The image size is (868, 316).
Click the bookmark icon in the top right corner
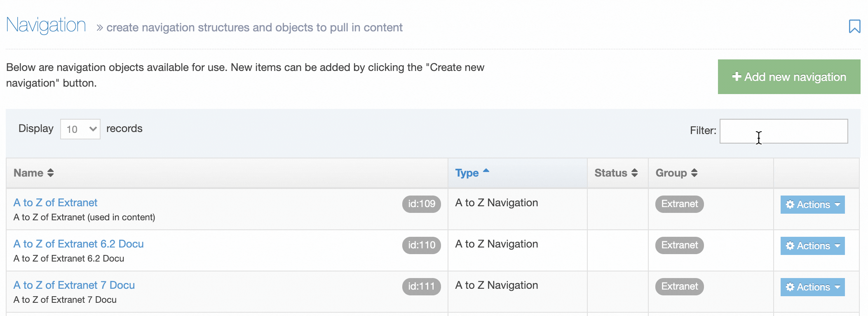[x=854, y=26]
